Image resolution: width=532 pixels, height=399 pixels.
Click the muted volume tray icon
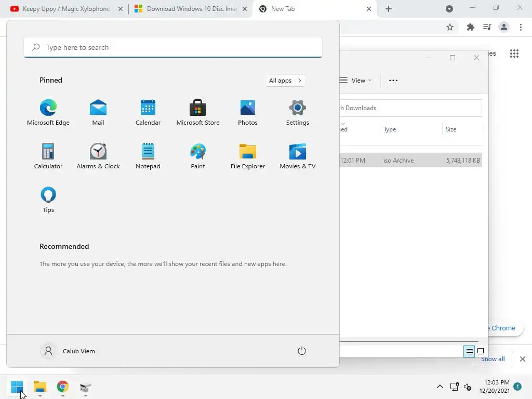[468, 387]
